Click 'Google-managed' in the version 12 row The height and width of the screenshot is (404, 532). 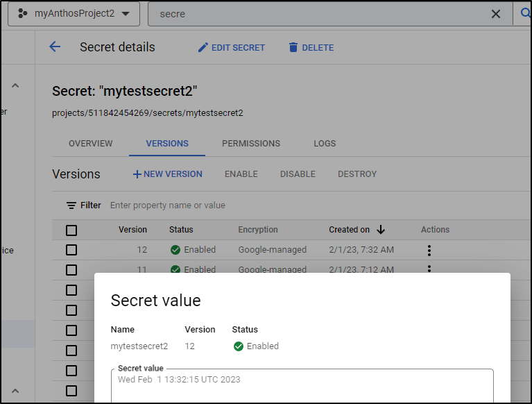[x=272, y=250]
